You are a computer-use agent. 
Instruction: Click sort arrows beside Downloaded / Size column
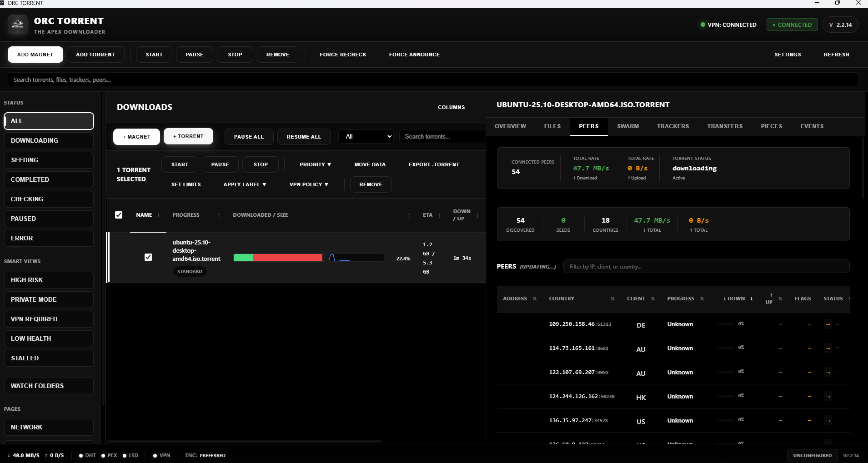(409, 215)
